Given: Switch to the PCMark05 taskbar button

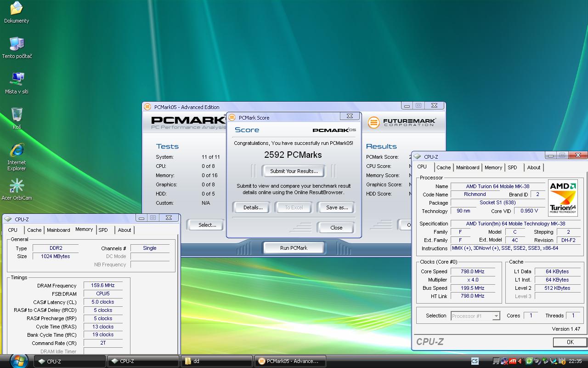Looking at the screenshot, I should coord(290,361).
